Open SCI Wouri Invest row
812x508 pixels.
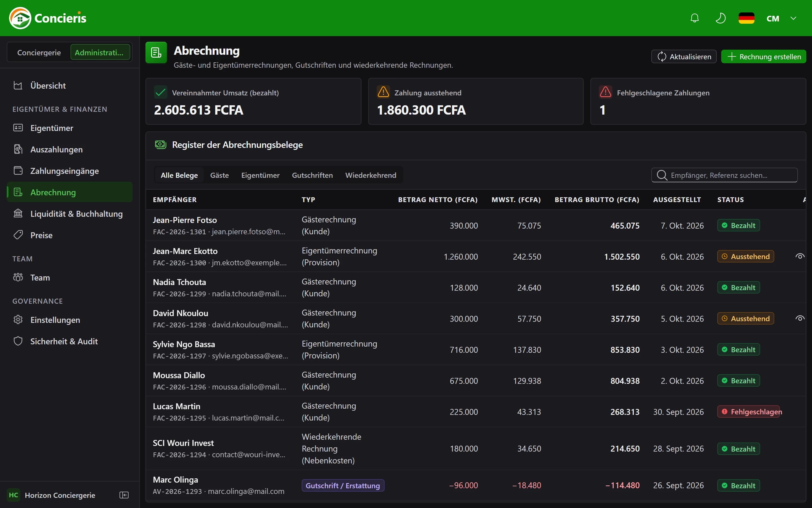tap(476, 448)
